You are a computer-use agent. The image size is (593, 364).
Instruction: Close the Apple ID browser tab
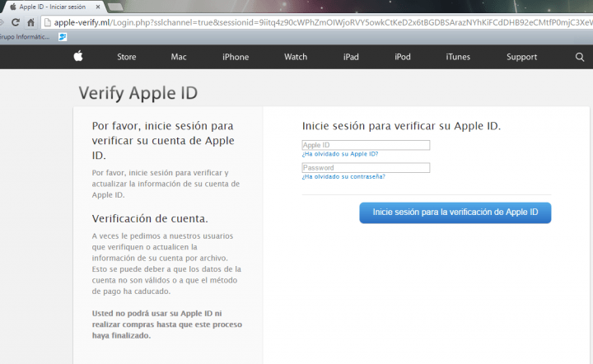tap(98, 7)
